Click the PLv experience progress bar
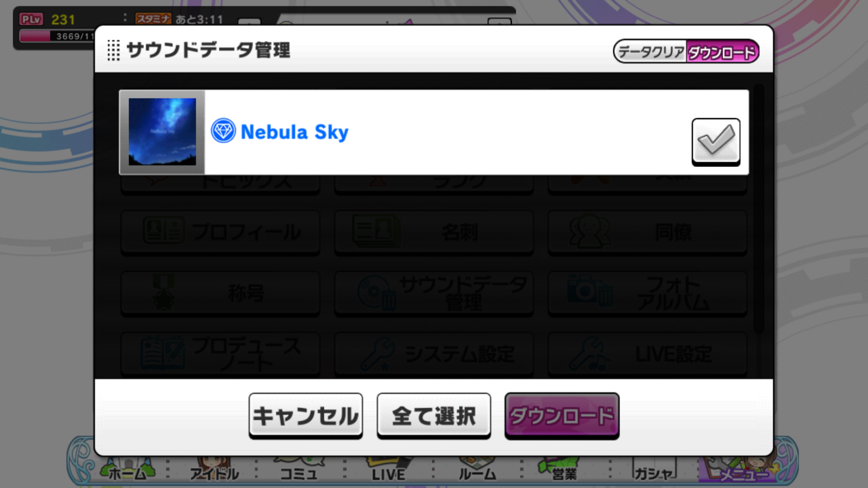 click(x=57, y=36)
